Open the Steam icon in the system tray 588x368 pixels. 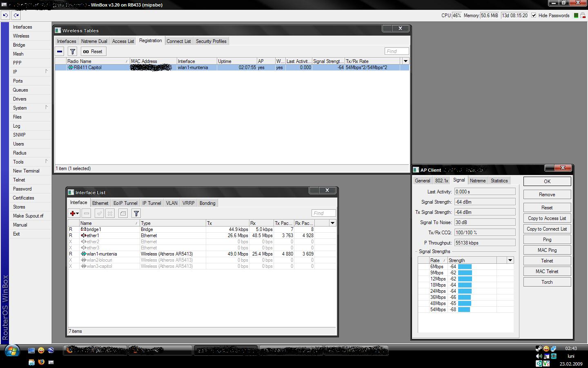(539, 349)
